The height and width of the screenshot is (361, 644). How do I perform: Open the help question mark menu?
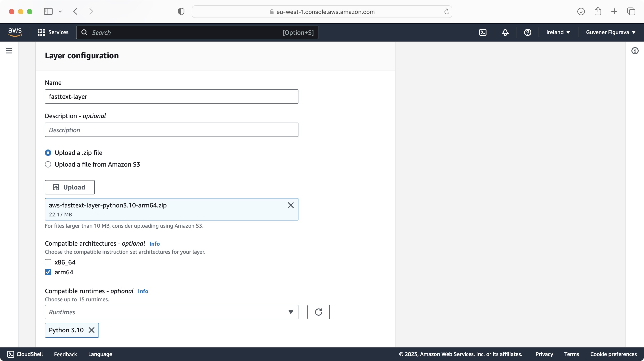pos(528,32)
